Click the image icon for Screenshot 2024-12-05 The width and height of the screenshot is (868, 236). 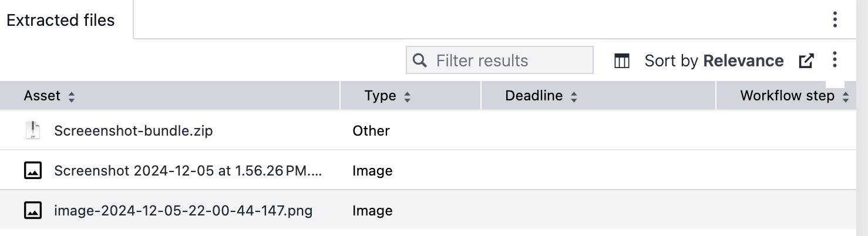pos(33,171)
